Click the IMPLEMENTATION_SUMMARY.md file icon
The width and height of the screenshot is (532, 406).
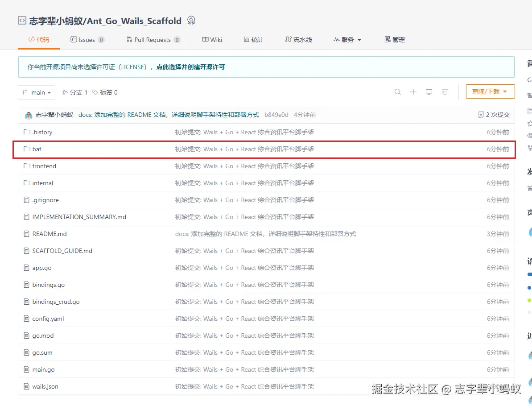26,217
